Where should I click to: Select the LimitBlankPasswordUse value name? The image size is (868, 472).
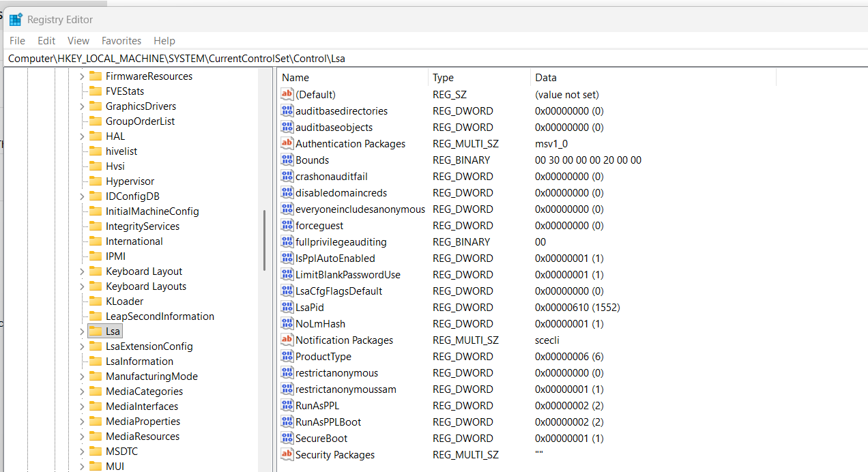(x=348, y=275)
